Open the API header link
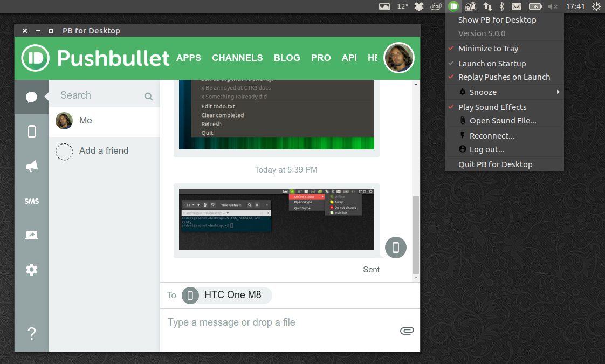605x364 pixels. click(x=349, y=58)
